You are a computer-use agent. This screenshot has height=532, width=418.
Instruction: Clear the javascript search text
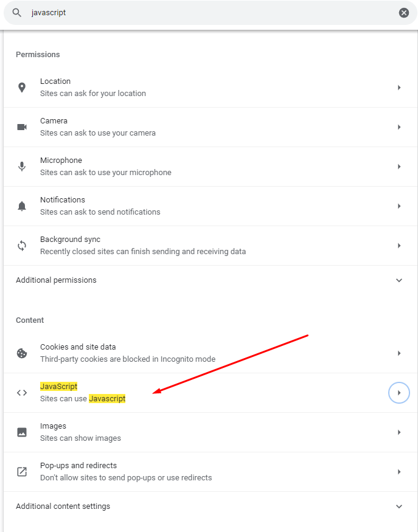404,13
